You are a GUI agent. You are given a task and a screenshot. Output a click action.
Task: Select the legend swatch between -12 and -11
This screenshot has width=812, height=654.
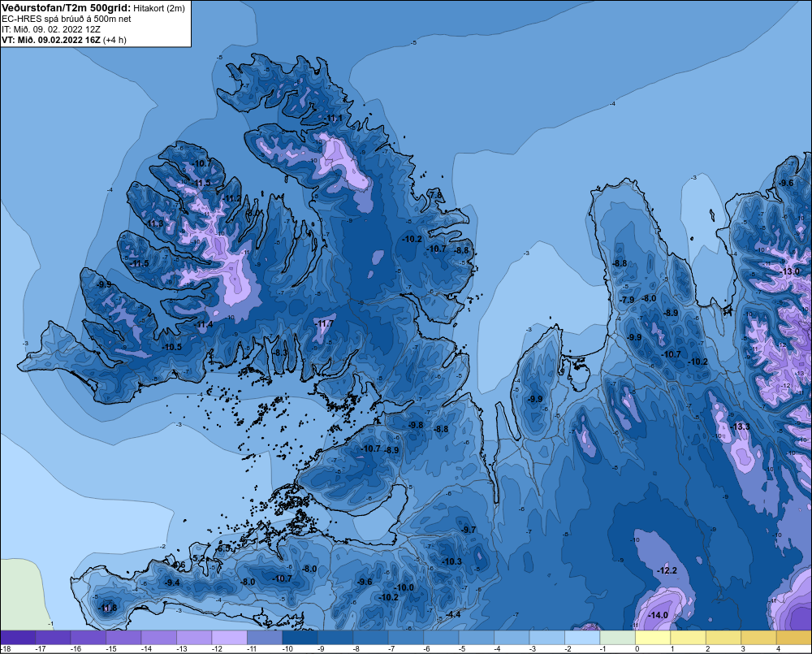(x=230, y=638)
